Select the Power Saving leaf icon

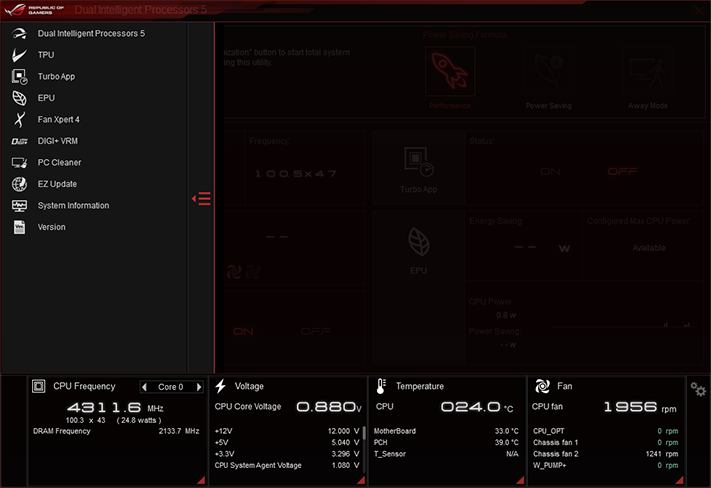tap(549, 71)
